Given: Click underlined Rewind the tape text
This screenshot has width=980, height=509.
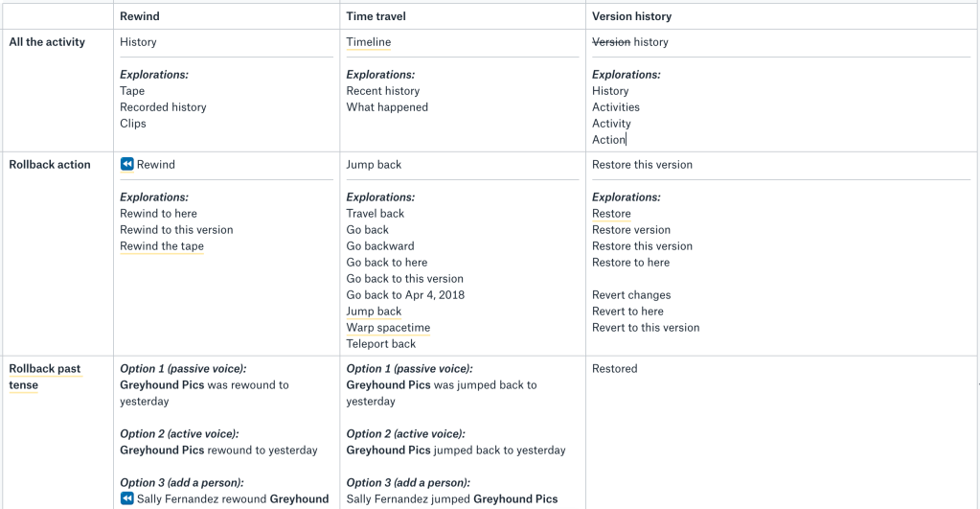Looking at the screenshot, I should pos(162,246).
